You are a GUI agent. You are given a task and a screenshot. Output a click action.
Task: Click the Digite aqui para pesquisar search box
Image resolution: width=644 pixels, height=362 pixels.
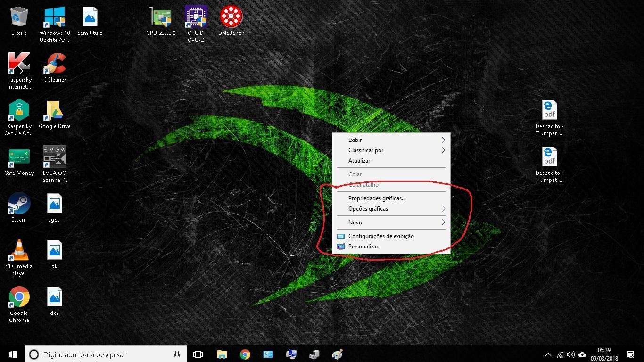coord(106,354)
